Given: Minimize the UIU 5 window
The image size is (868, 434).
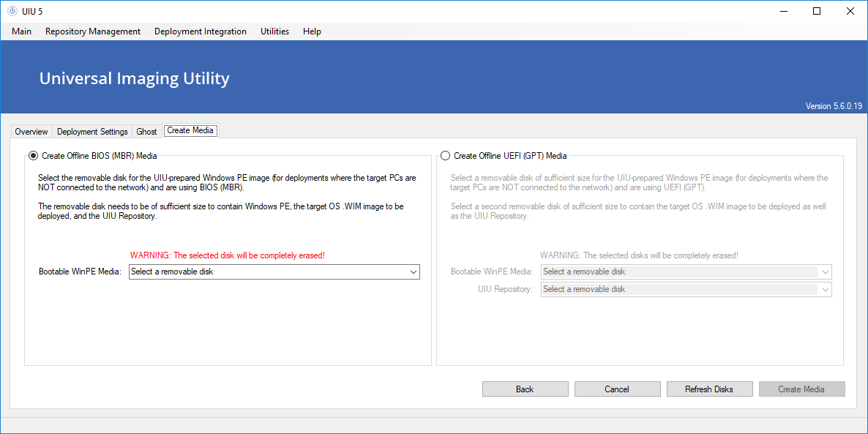Looking at the screenshot, I should [783, 11].
